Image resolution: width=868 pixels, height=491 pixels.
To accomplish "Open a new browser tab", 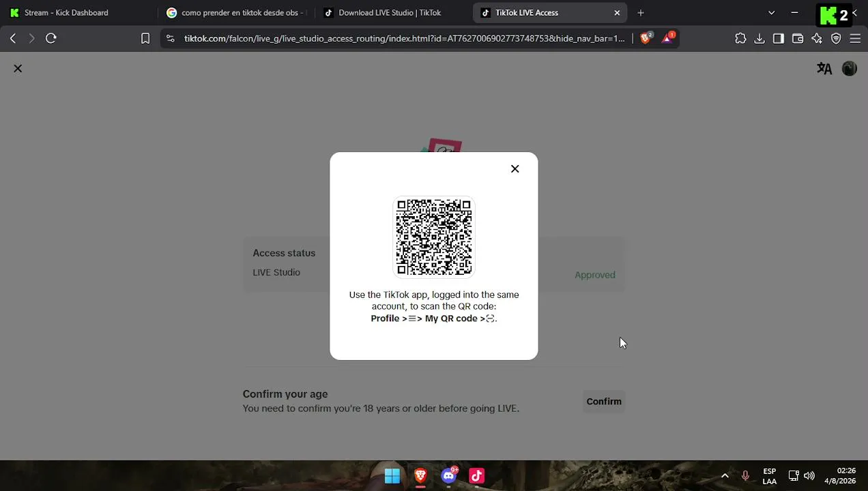I will 640,13.
